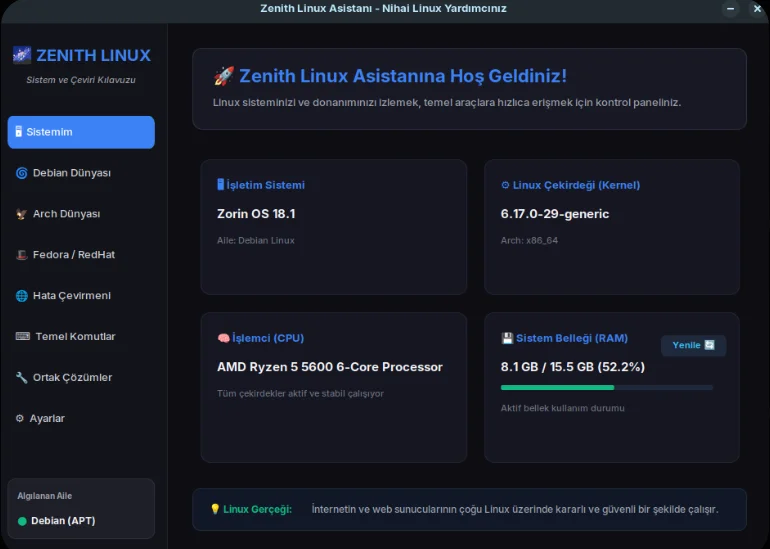Click the gear icon beside Ayarlar

click(x=20, y=418)
